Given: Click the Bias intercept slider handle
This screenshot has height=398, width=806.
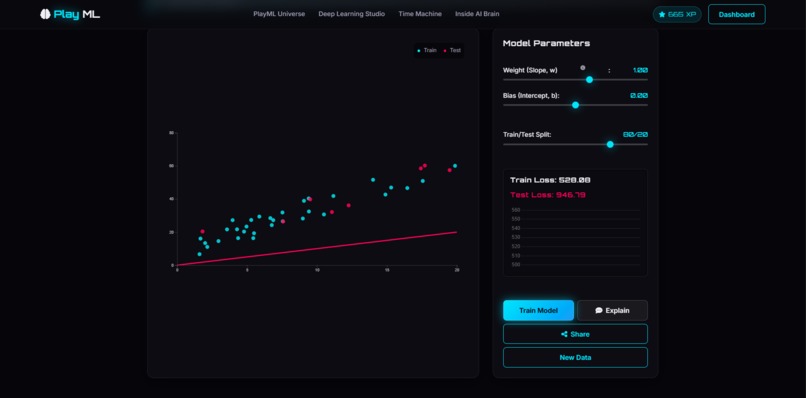Looking at the screenshot, I should 576,105.
